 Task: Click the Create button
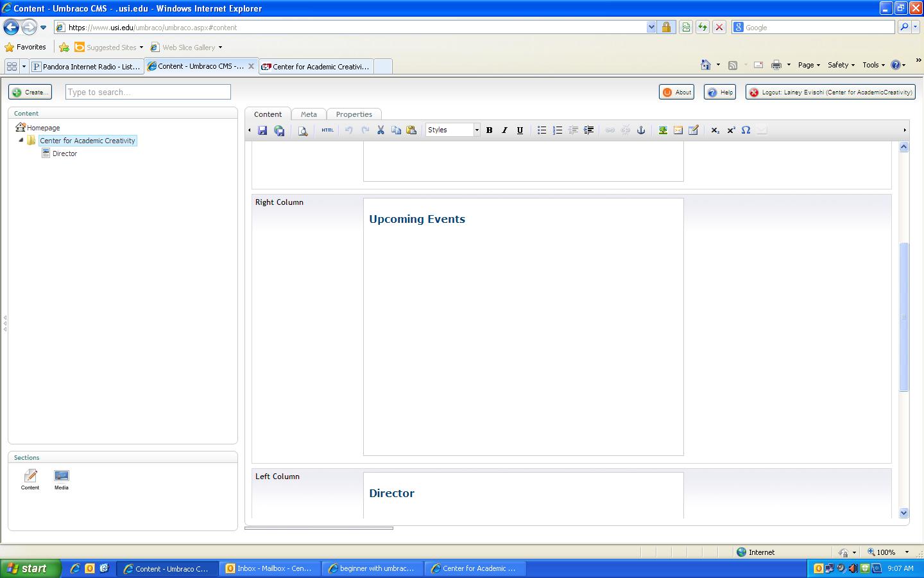pyautogui.click(x=30, y=92)
